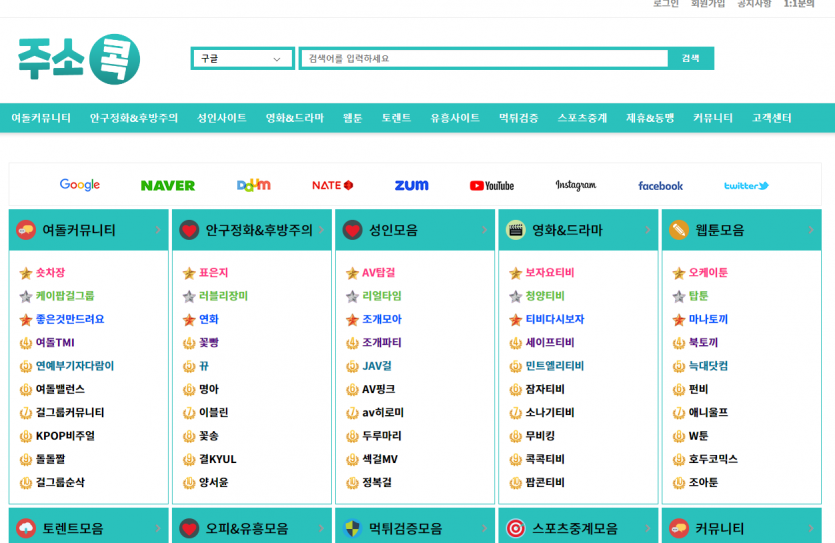835x543 pixels.
Task: Expand 영화&드라마 panel with its arrow
Action: coord(648,230)
